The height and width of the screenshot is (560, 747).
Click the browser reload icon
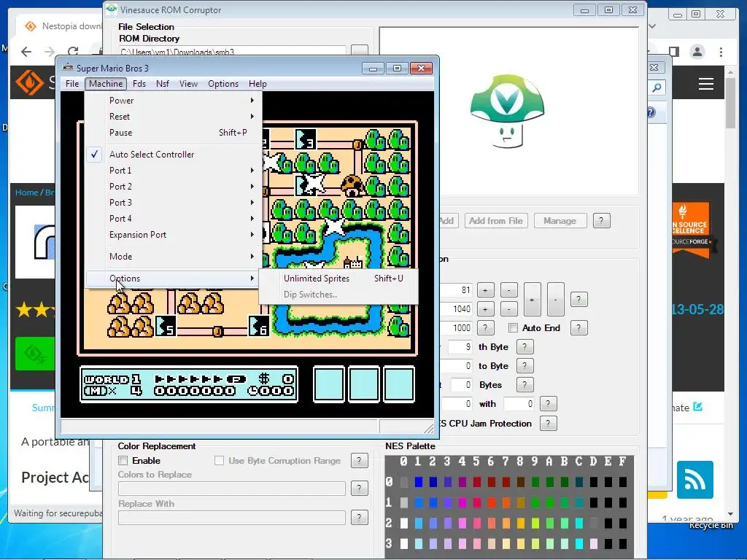tap(73, 52)
